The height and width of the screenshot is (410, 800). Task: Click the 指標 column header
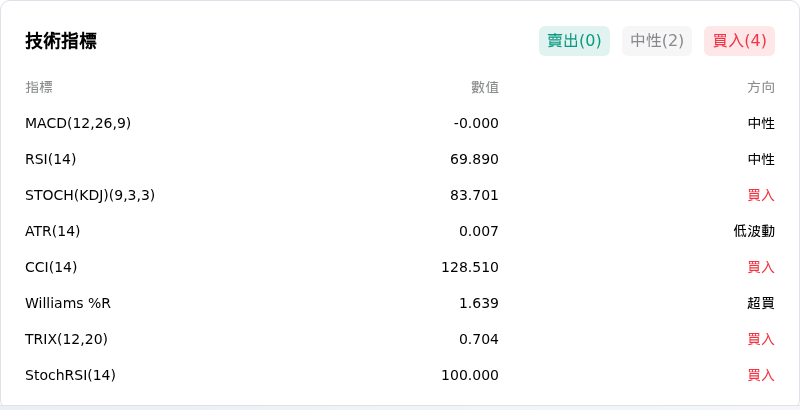click(x=39, y=87)
